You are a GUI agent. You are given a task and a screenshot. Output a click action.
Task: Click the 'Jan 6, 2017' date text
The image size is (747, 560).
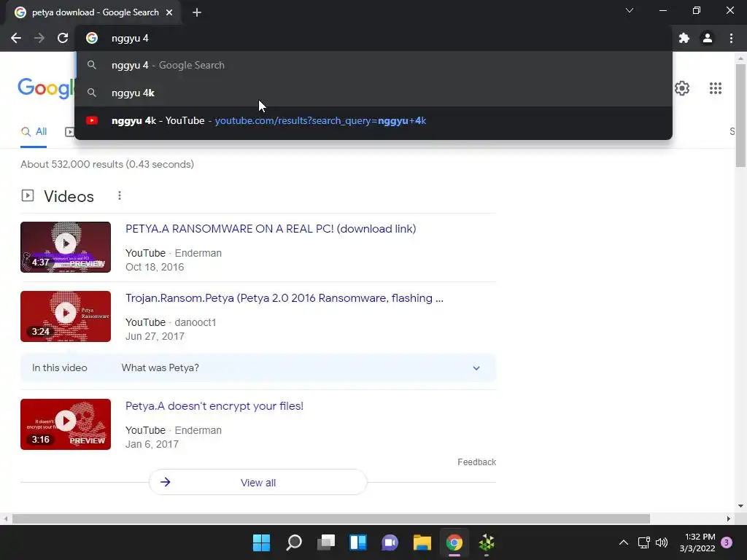[152, 444]
